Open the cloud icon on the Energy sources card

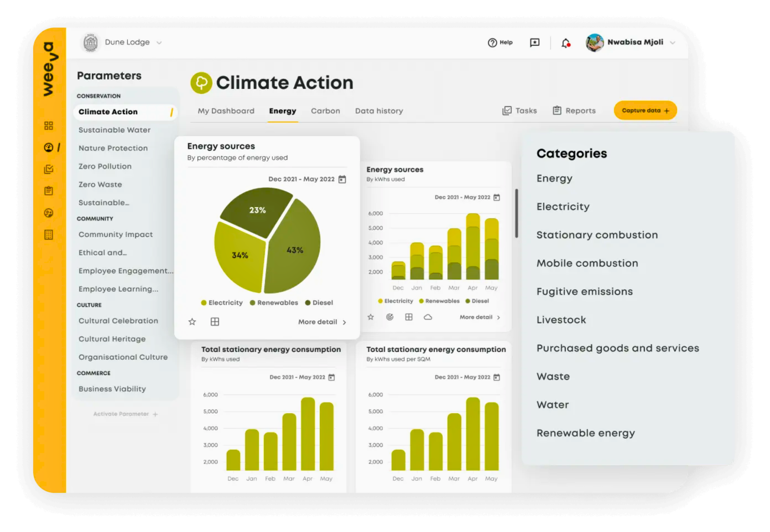pyautogui.click(x=429, y=317)
